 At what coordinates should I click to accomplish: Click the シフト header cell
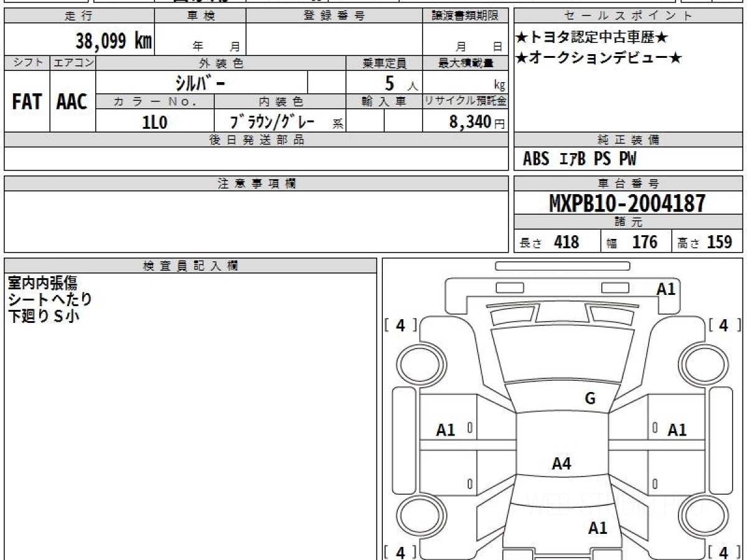click(x=27, y=63)
